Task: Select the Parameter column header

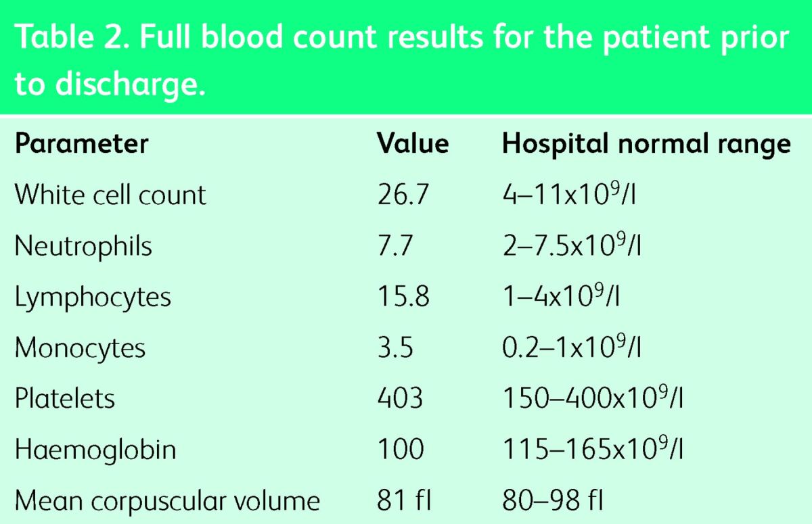Action: [81, 144]
